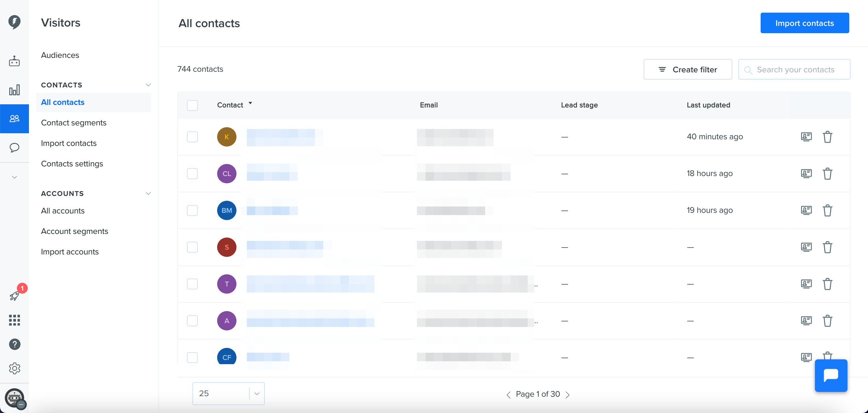This screenshot has width=868, height=413.
Task: Open the analytics bar chart icon
Action: coord(14,90)
